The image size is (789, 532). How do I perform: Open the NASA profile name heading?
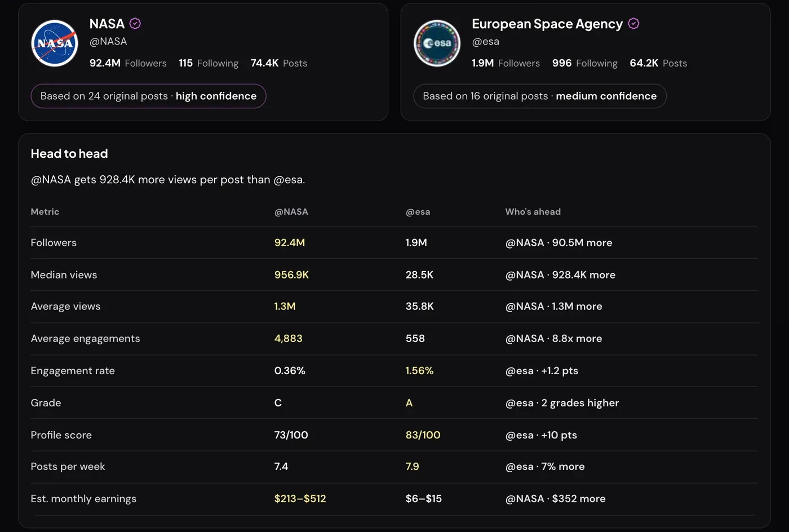[107, 24]
